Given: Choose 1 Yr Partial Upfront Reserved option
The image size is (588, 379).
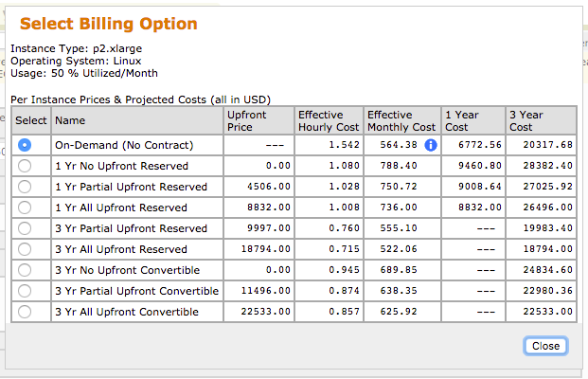Looking at the screenshot, I should pyautogui.click(x=25, y=187).
